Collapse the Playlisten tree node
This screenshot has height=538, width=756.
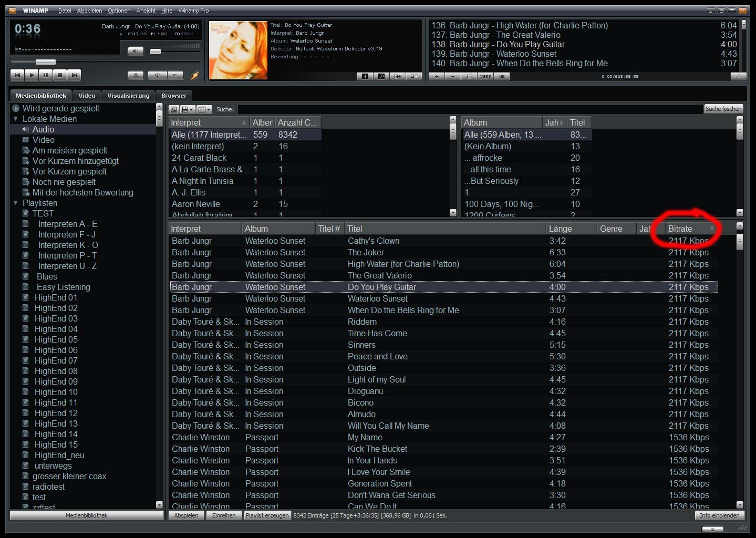(x=16, y=203)
